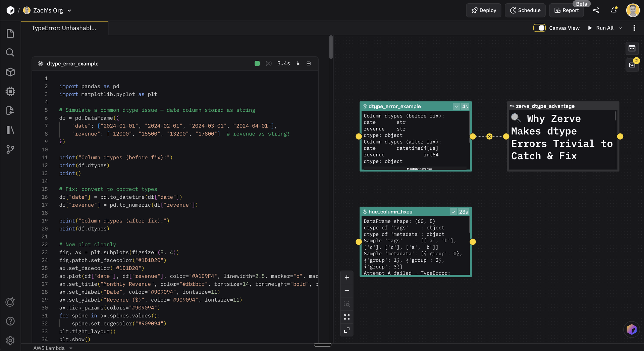Screen dimensions: 644x351
Task: Toggle Canvas View off
Action: tap(539, 28)
